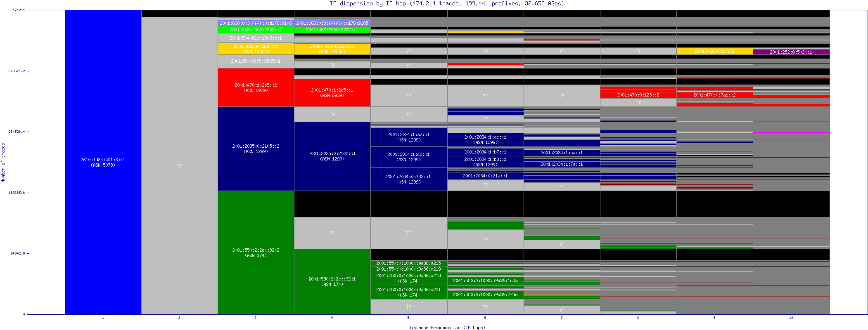Click the navy 2001:2034:1:c8::1 block
This screenshot has height=330, width=868.
point(409,157)
